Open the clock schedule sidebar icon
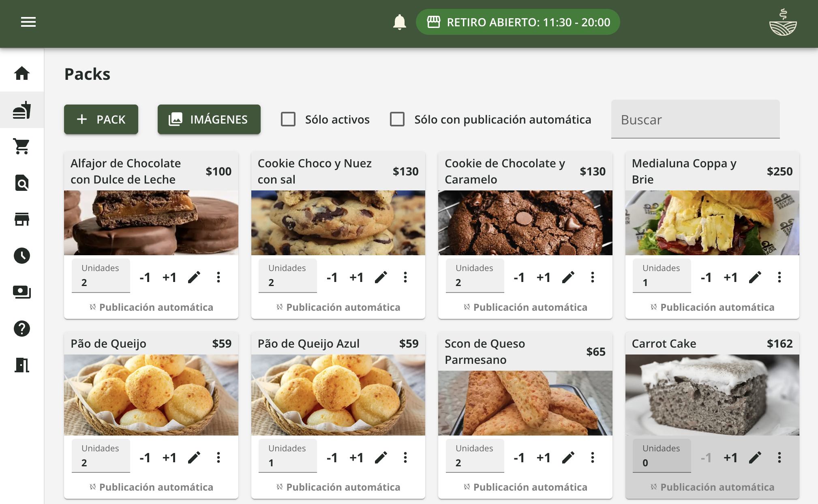This screenshot has width=818, height=504. [22, 256]
